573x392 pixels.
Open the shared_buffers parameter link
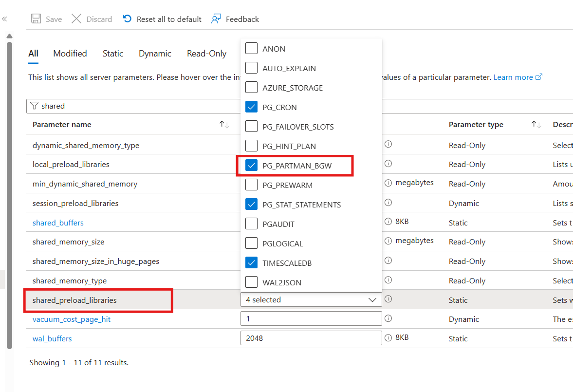click(x=58, y=222)
